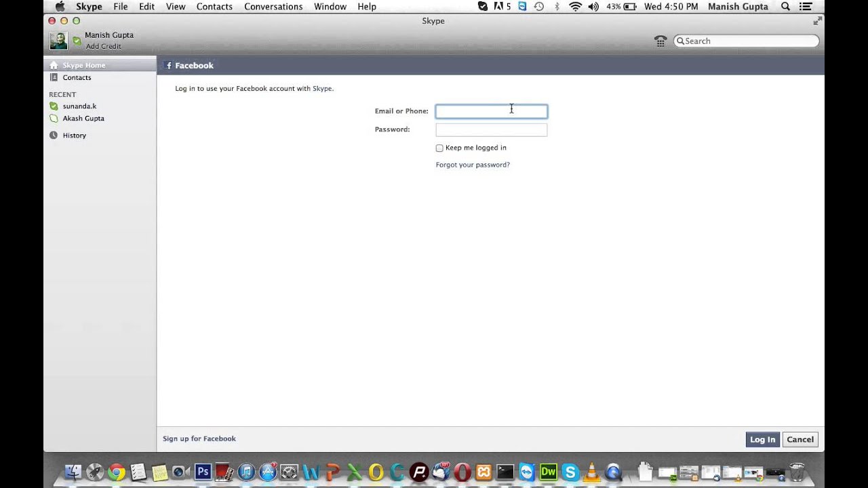Screen dimensions: 868x488
Task: Open the Contacts menu in the menu bar
Action: click(214, 7)
